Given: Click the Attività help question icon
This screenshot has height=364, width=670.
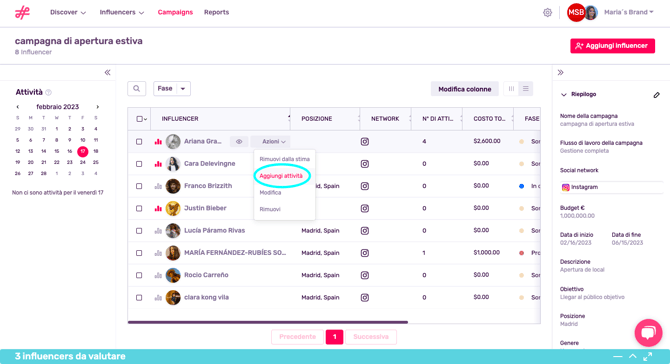Looking at the screenshot, I should click(x=48, y=92).
